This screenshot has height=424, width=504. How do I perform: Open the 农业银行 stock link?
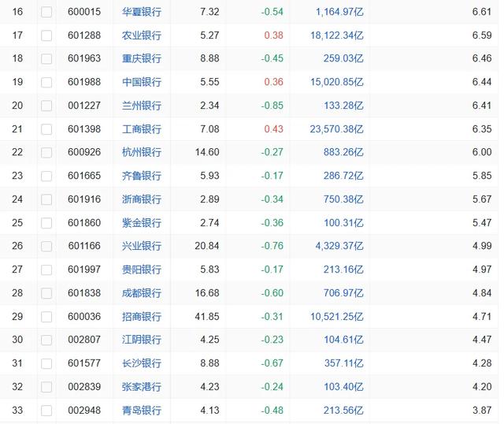[142, 35]
